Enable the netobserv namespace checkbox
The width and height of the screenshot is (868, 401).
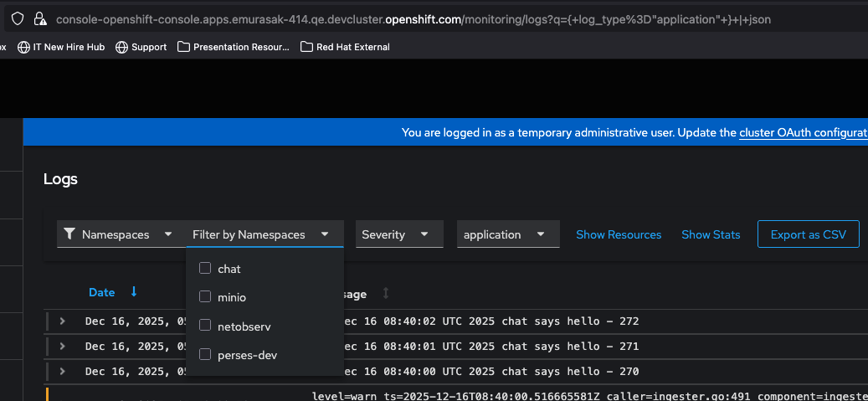[205, 326]
